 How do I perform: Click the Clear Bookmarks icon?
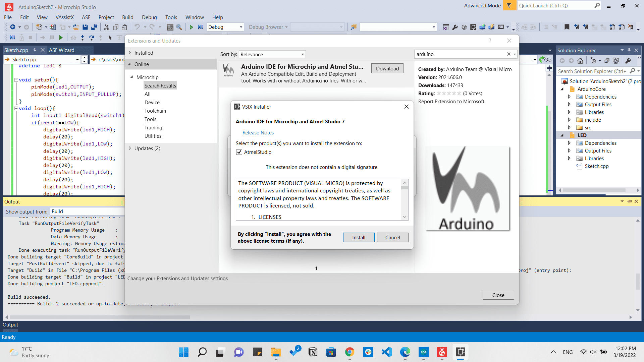pyautogui.click(x=631, y=27)
